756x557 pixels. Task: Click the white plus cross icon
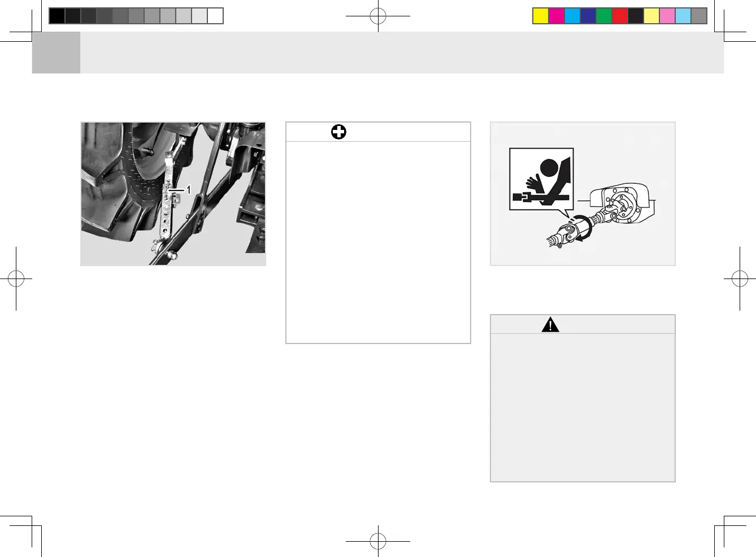tap(338, 132)
